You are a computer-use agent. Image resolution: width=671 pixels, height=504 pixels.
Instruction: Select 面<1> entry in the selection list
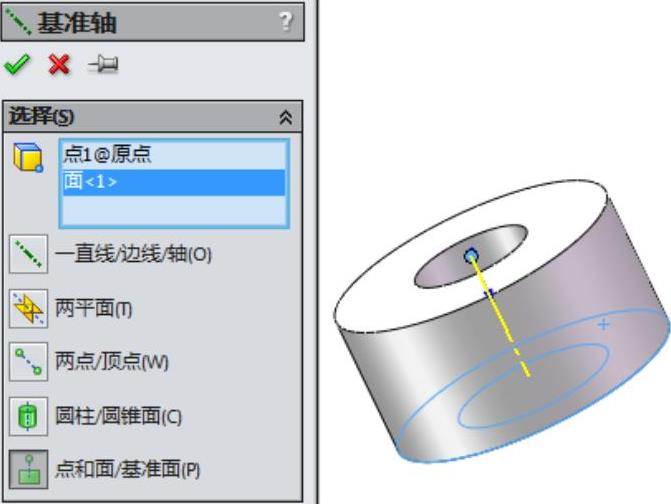174,182
